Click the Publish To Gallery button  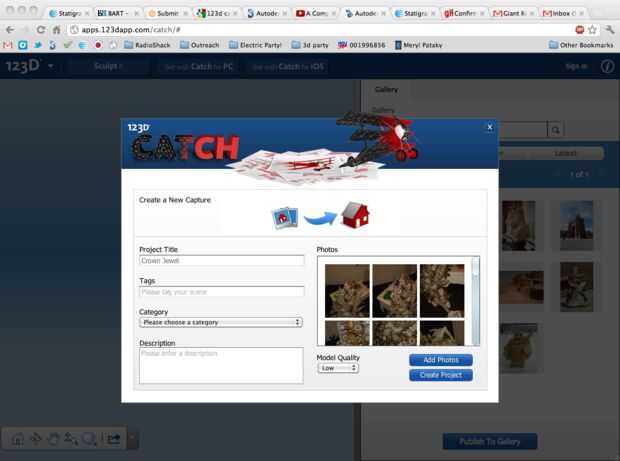click(x=490, y=441)
